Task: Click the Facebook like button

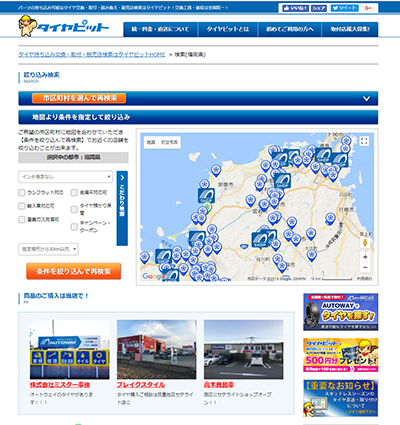Action: [295, 8]
